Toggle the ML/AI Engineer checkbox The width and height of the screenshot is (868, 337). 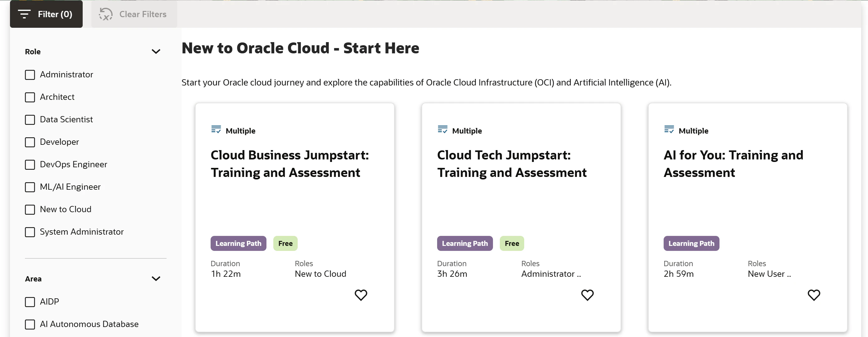point(30,187)
